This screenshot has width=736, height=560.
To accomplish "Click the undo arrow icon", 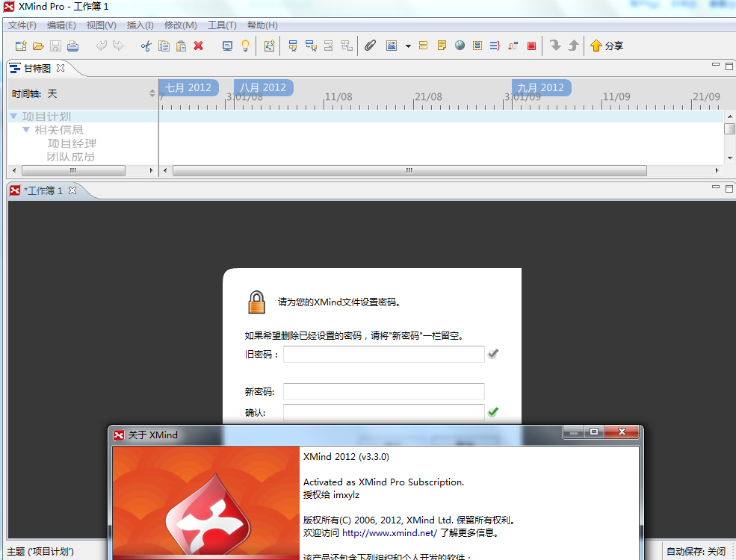I will 101,46.
